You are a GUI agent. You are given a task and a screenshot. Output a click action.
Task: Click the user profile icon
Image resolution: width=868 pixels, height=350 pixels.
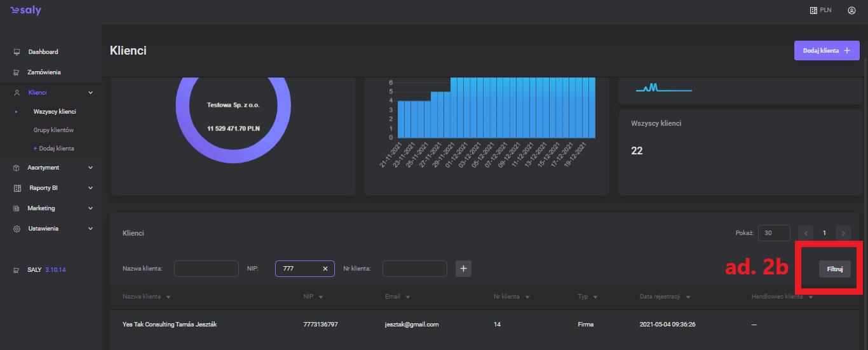click(851, 10)
